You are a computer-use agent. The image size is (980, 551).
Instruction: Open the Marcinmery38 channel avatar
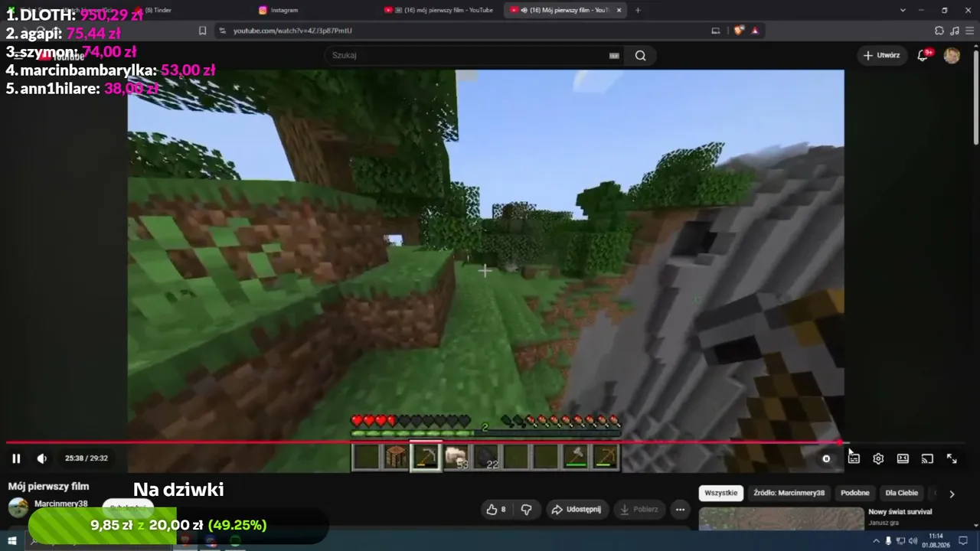(x=18, y=507)
